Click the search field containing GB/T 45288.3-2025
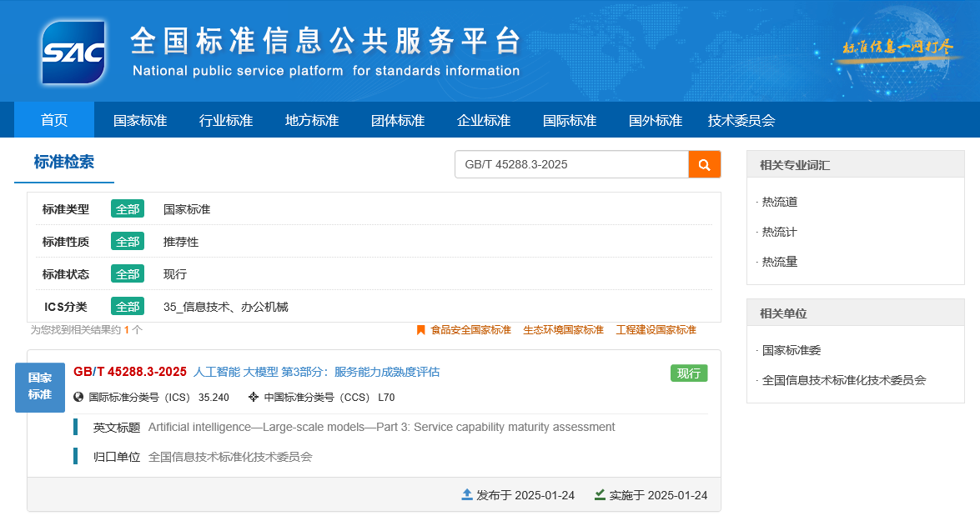The width and height of the screenshot is (980, 521). click(571, 164)
